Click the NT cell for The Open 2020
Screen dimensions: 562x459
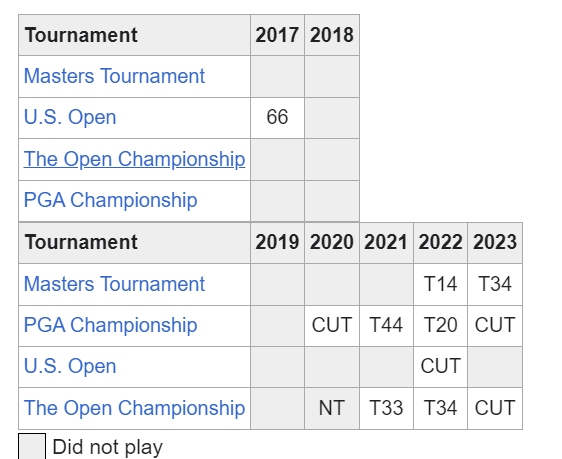pyautogui.click(x=332, y=408)
